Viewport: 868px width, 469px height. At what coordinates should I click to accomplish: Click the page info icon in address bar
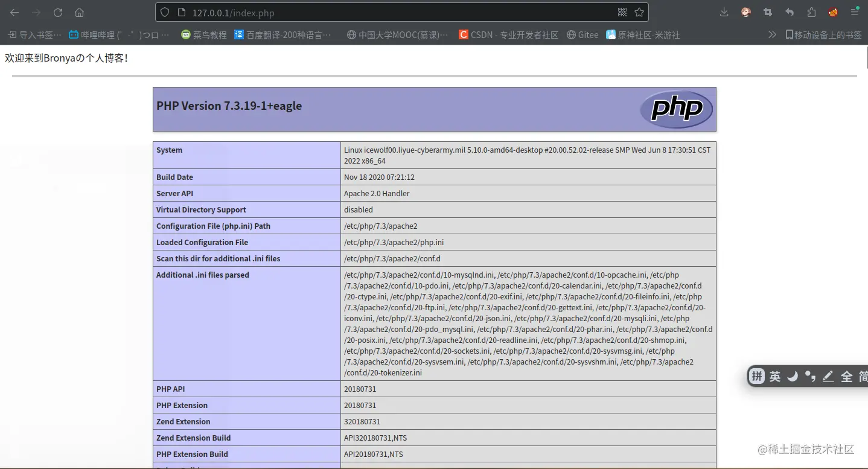[x=181, y=13]
